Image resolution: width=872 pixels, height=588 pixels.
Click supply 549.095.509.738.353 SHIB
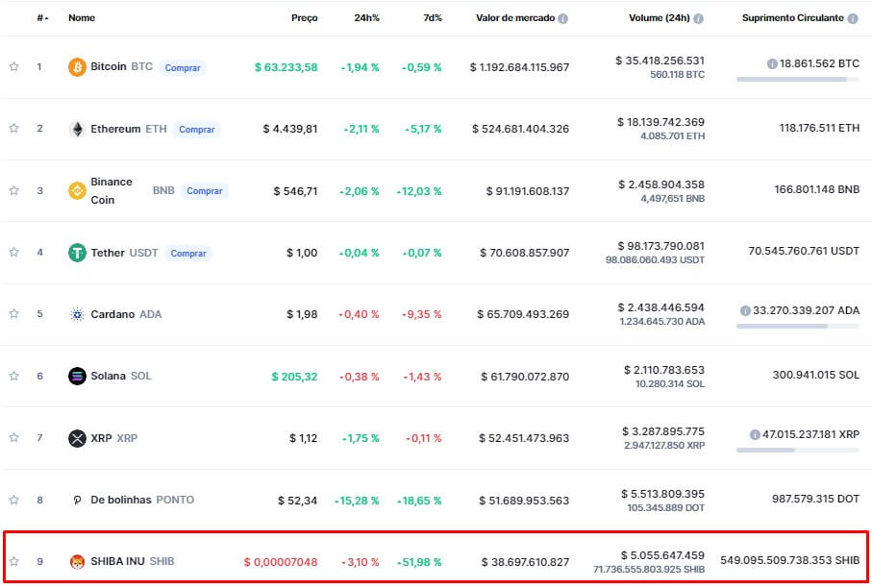789,560
